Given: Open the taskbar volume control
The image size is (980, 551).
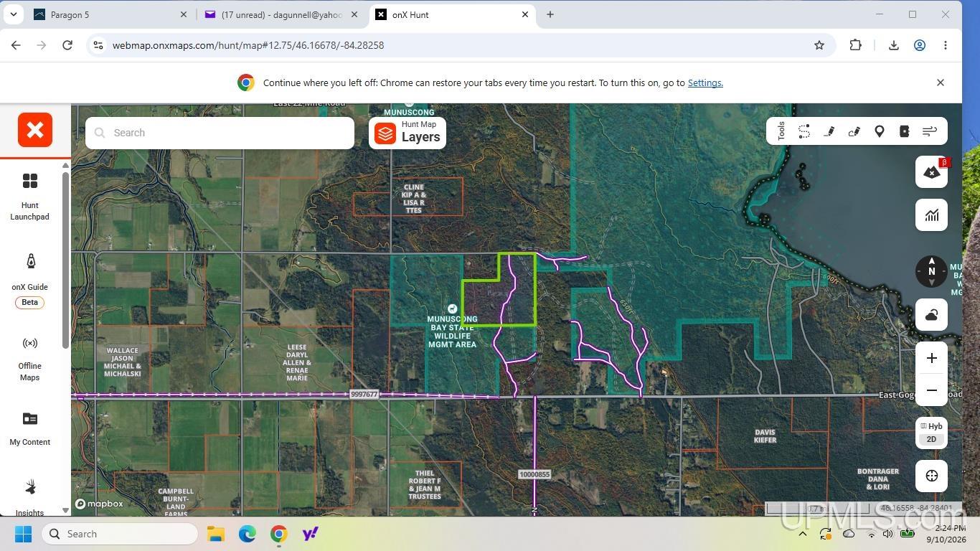Looking at the screenshot, I should coord(888,534).
